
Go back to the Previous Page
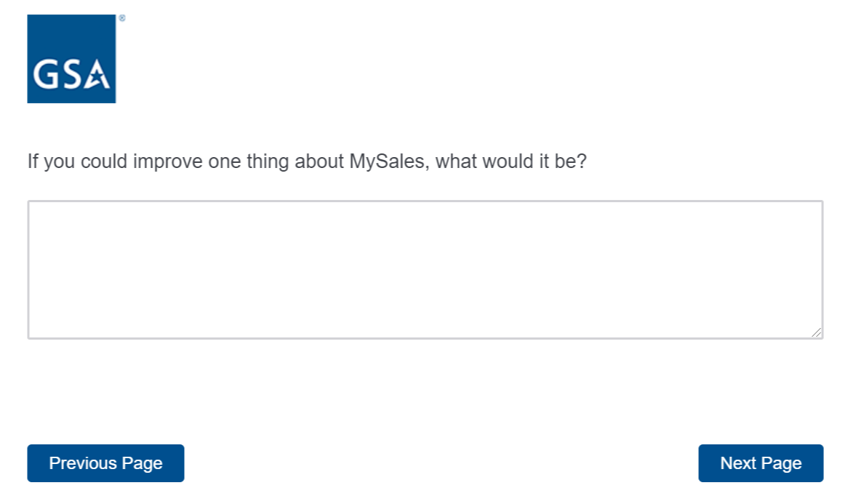(105, 463)
